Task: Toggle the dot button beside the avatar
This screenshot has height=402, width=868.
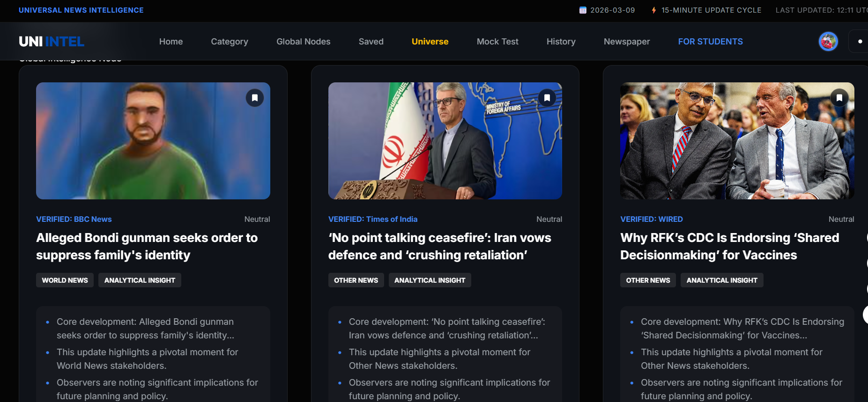Action: pyautogui.click(x=860, y=42)
